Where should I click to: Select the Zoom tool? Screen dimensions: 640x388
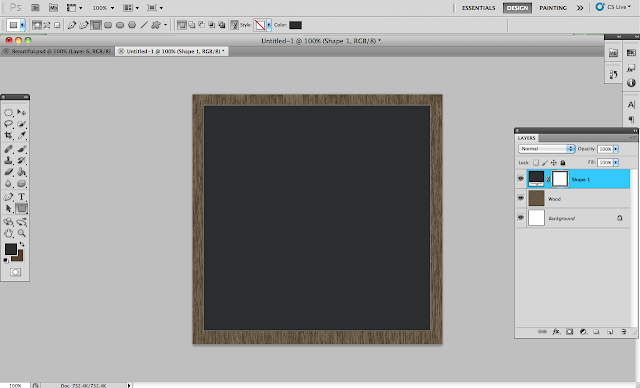tap(22, 233)
